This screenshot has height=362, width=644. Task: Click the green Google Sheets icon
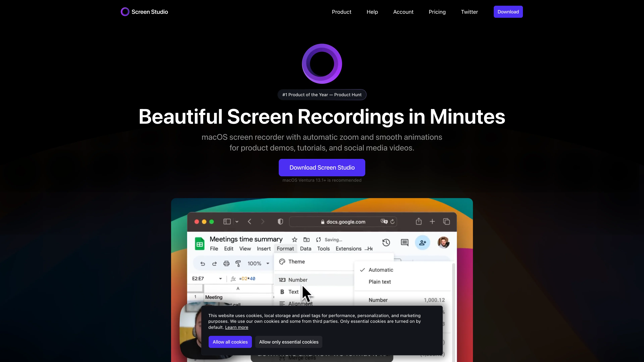200,244
